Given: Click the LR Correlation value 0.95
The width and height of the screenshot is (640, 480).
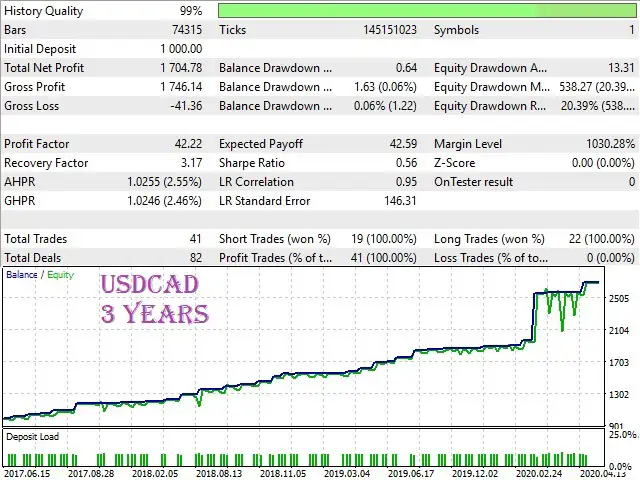Looking at the screenshot, I should (x=403, y=182).
